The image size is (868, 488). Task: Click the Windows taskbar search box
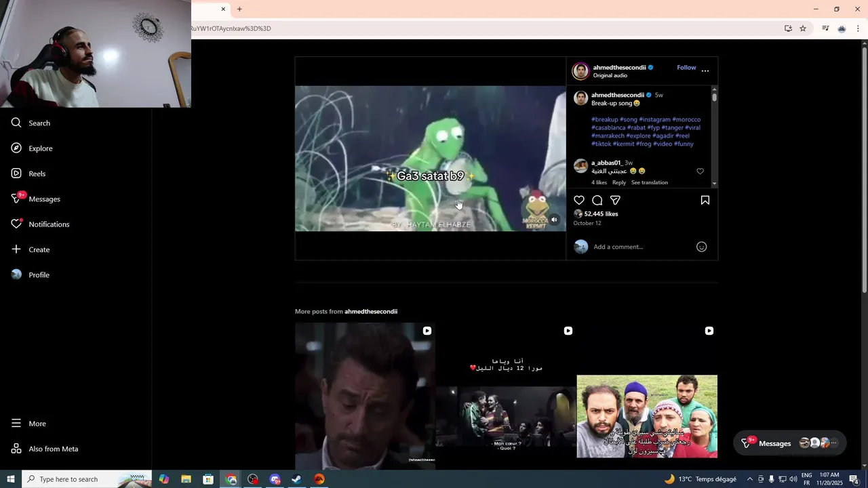pos(88,479)
